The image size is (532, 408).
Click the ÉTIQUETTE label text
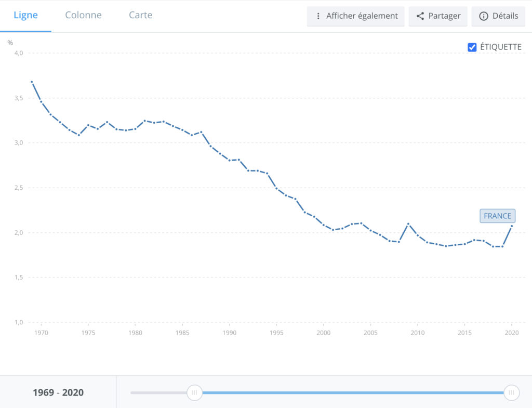pyautogui.click(x=500, y=47)
